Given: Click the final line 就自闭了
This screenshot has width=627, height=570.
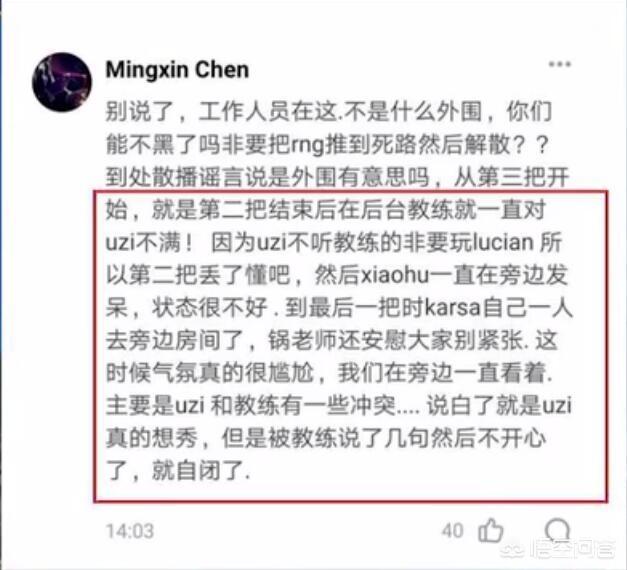Looking at the screenshot, I should coord(178,471).
